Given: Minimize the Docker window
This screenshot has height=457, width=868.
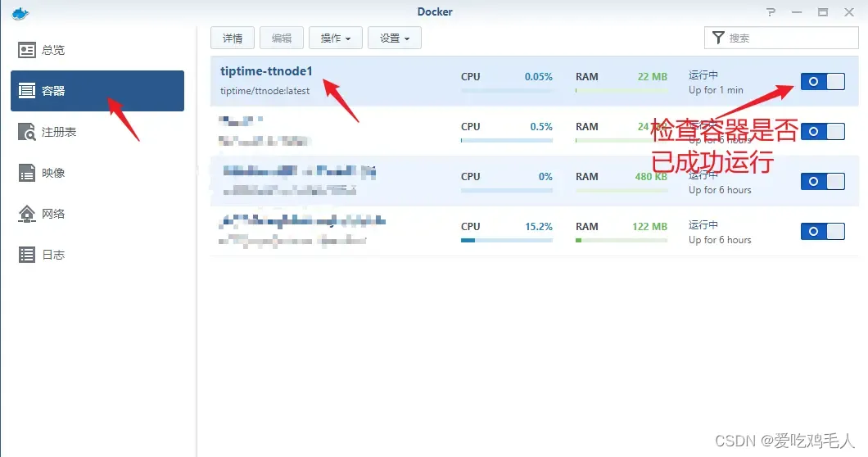Looking at the screenshot, I should click(797, 12).
